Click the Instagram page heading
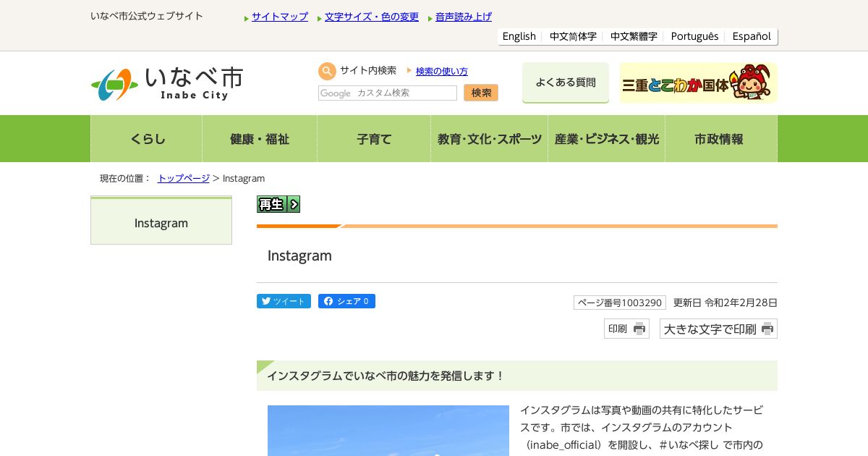This screenshot has width=868, height=456. (299, 256)
